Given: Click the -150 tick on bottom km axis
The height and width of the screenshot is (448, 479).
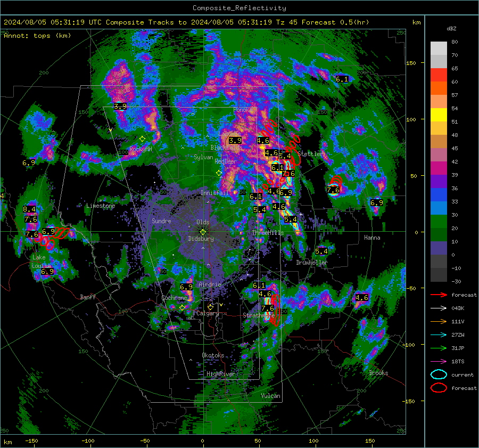Looking at the screenshot, I should point(31,441).
